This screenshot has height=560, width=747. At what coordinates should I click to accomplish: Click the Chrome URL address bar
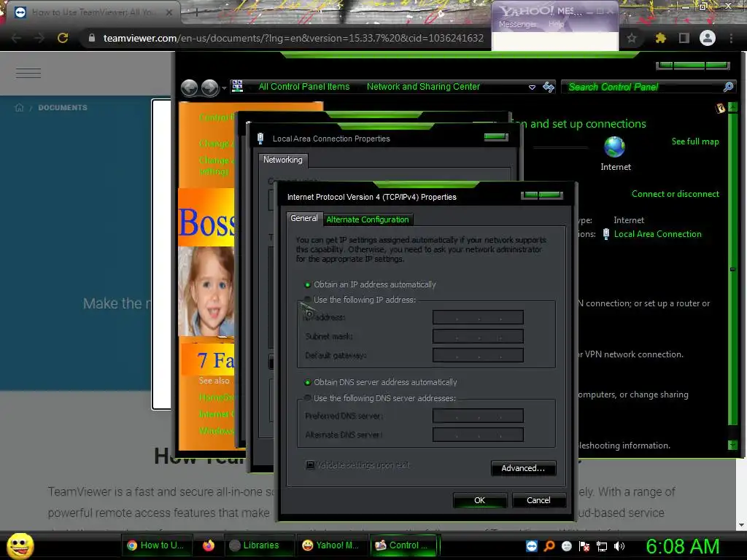293,38
